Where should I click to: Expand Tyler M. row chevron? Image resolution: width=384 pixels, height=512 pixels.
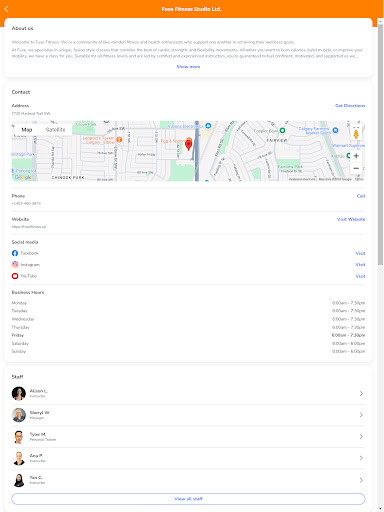coord(361,437)
